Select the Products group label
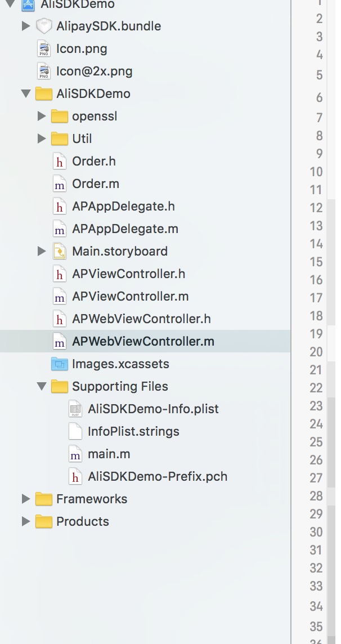Image resolution: width=341 pixels, height=644 pixels. pyautogui.click(x=83, y=522)
